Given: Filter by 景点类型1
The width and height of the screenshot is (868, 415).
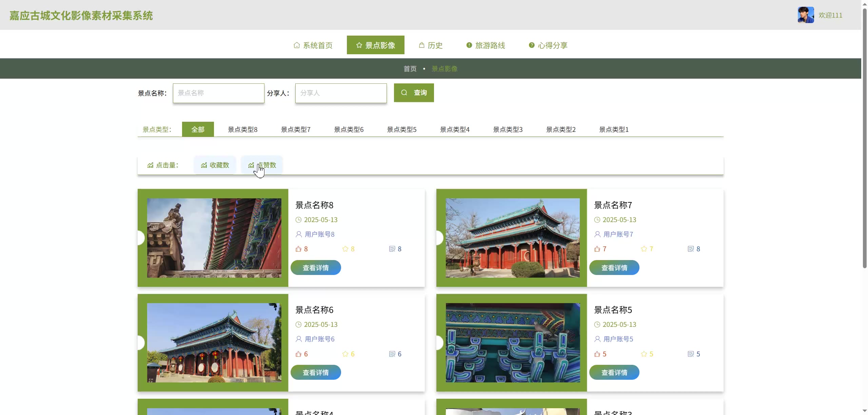Looking at the screenshot, I should click(x=613, y=129).
